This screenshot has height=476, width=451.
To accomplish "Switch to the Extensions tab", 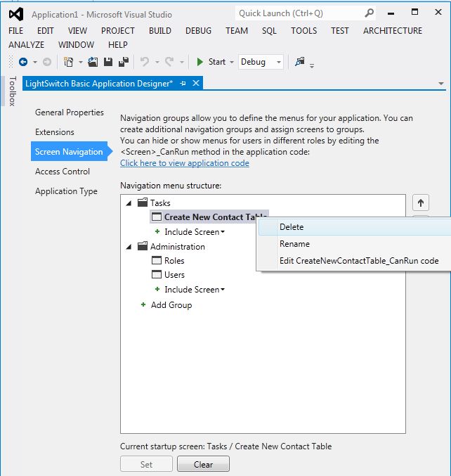I will point(55,132).
